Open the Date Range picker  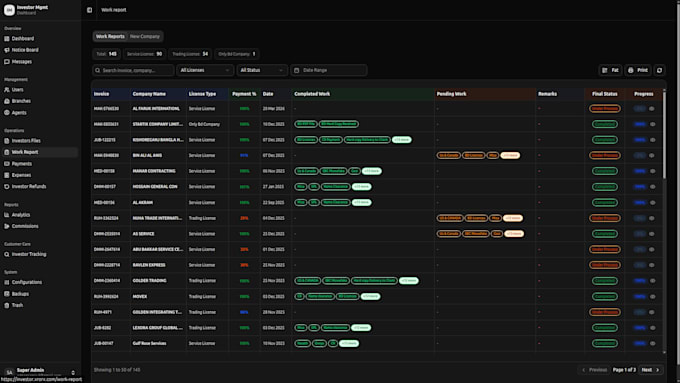click(x=329, y=70)
